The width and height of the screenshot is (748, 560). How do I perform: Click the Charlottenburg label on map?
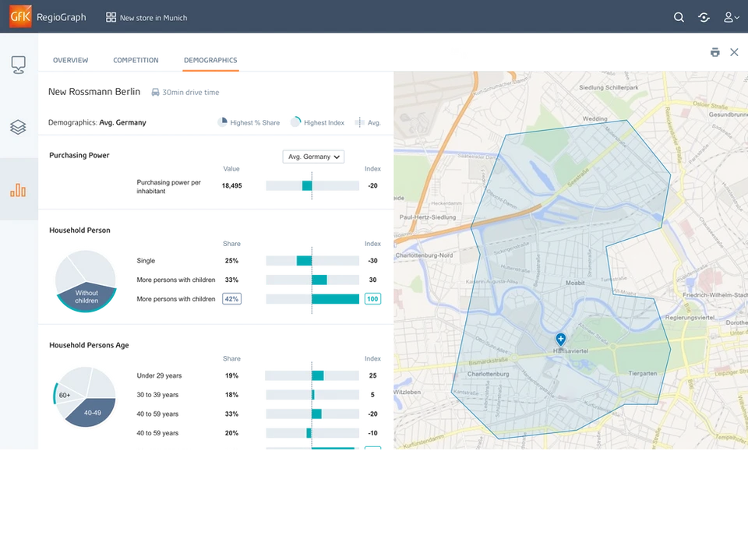point(488,374)
